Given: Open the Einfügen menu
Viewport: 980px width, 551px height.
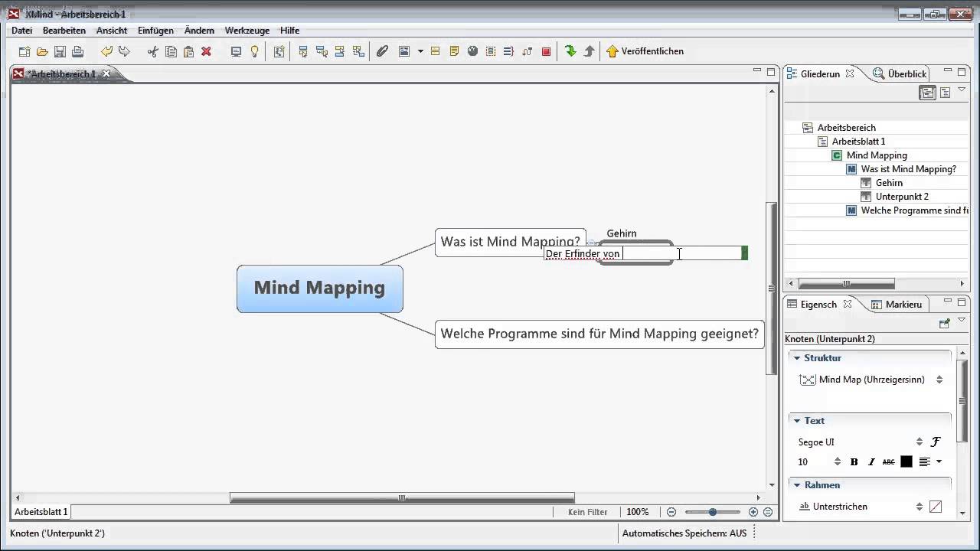Looking at the screenshot, I should (x=156, y=31).
